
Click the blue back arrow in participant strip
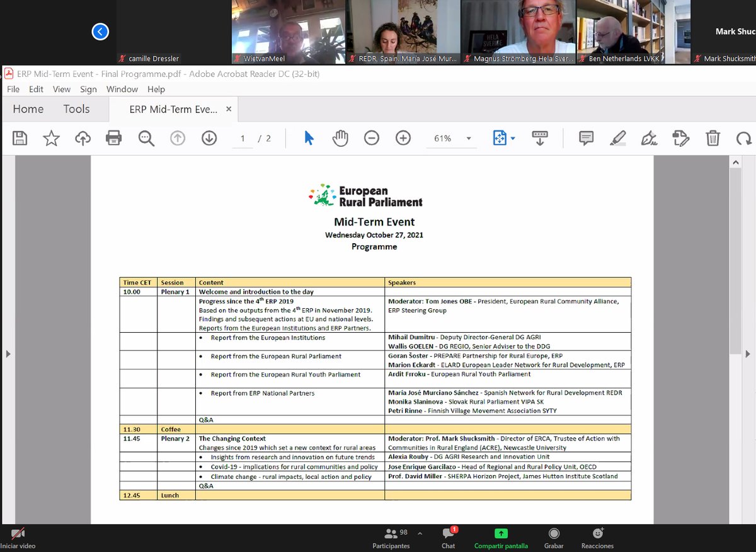(x=100, y=32)
